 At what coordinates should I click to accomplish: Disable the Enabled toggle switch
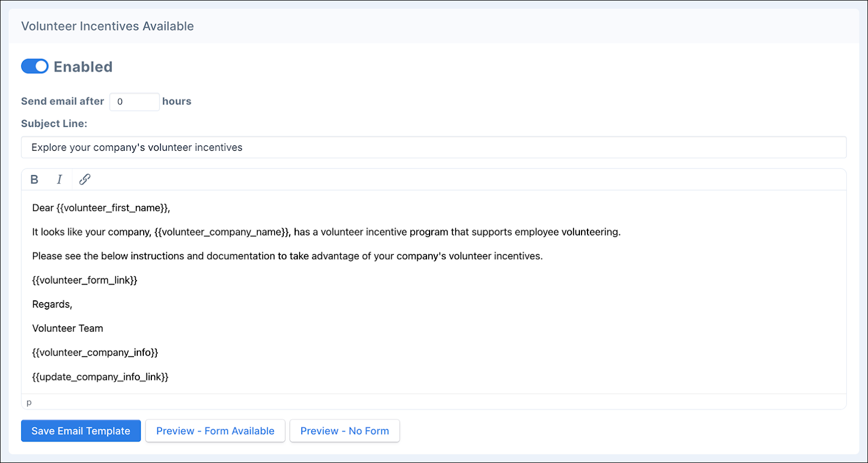[x=35, y=66]
